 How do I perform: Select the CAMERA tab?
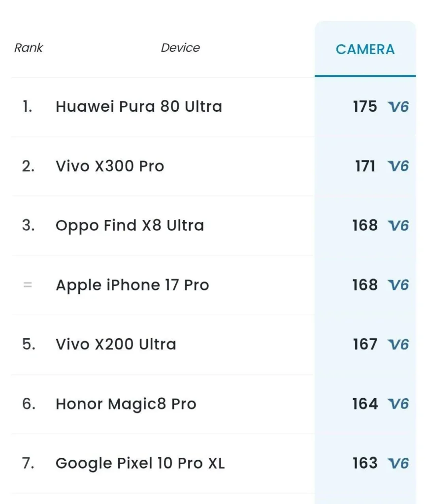click(x=365, y=49)
